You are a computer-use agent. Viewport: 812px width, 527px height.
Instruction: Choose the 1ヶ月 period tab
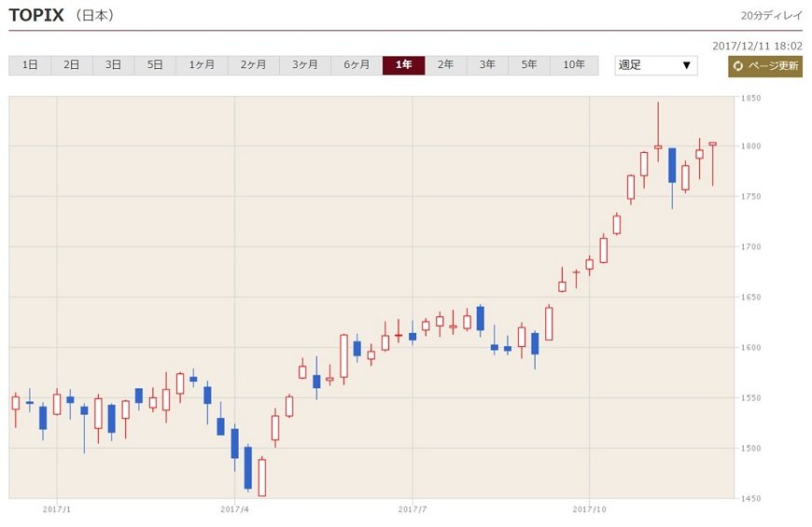(x=202, y=65)
